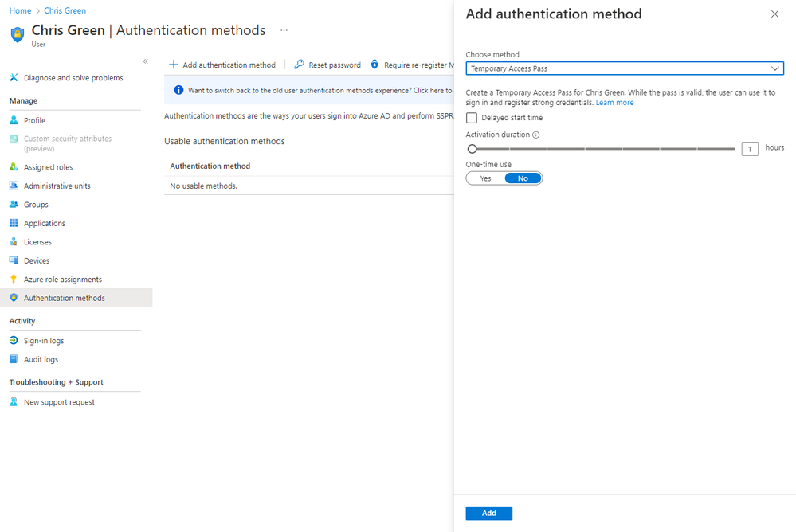The image size is (796, 532).
Task: Click the Diagnose and solve problems wrench icon
Action: point(14,78)
